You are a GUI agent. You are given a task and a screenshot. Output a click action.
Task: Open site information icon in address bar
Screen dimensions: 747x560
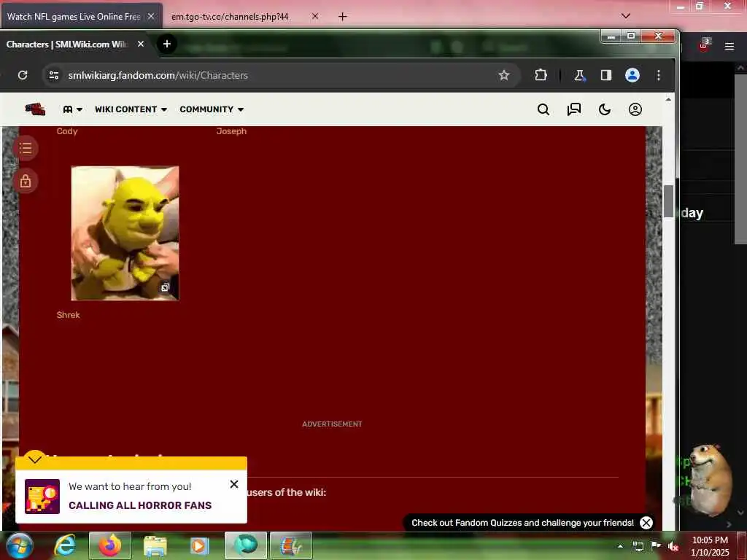(54, 75)
